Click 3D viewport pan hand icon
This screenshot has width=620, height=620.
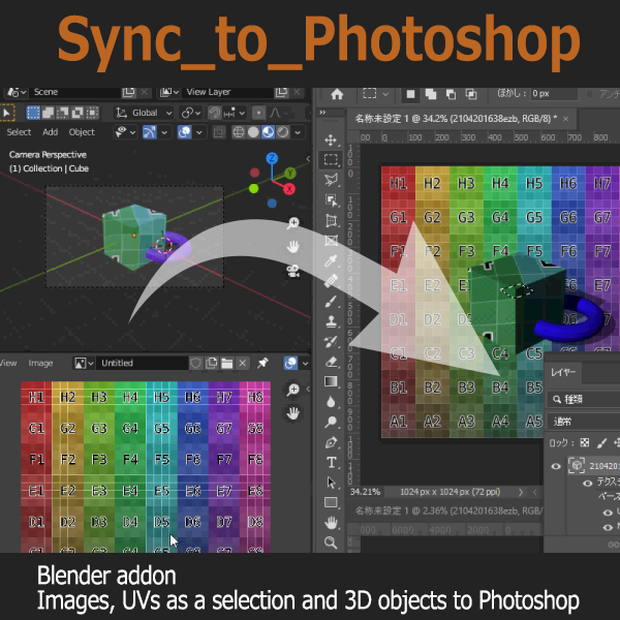(x=293, y=247)
